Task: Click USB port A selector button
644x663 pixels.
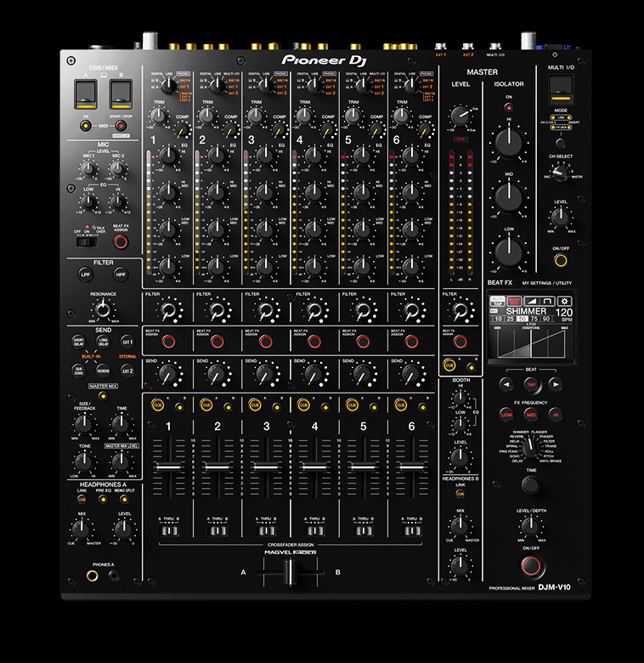Action: pos(86,93)
